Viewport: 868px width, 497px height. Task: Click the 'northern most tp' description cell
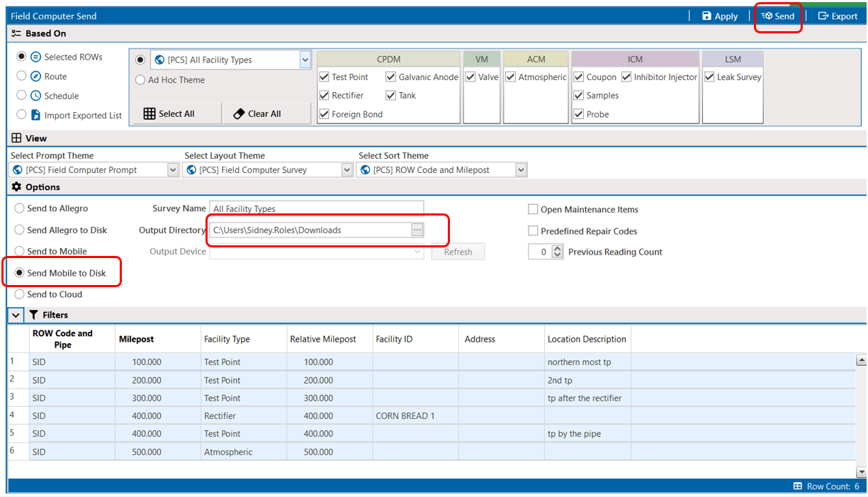point(587,362)
